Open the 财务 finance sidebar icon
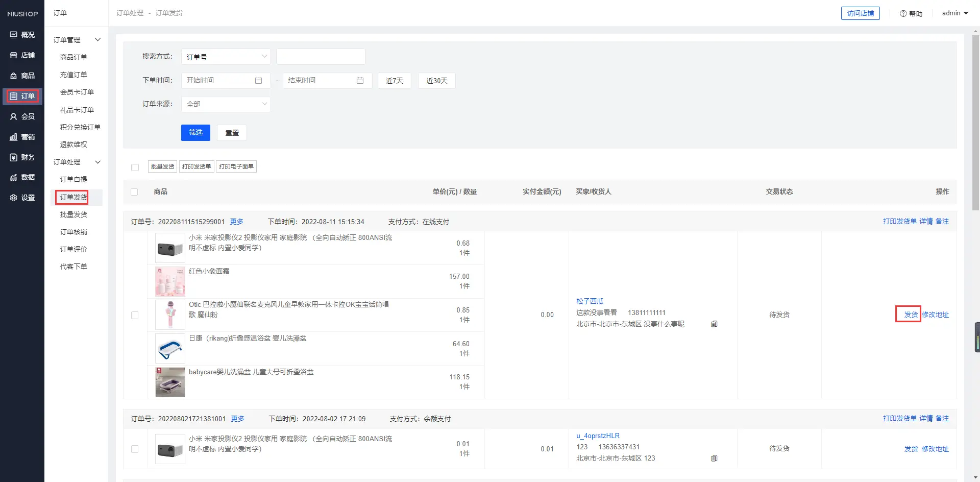The height and width of the screenshot is (482, 980). (x=14, y=157)
